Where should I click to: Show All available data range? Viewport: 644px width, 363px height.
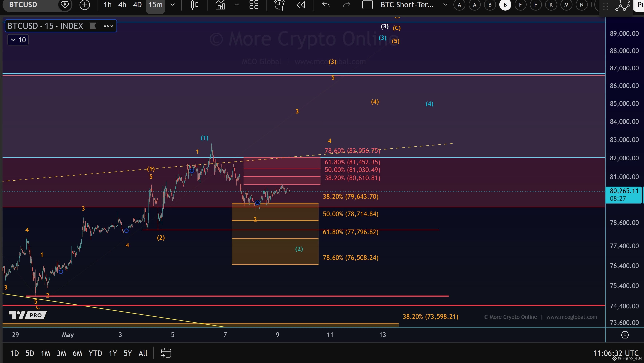pos(143,353)
